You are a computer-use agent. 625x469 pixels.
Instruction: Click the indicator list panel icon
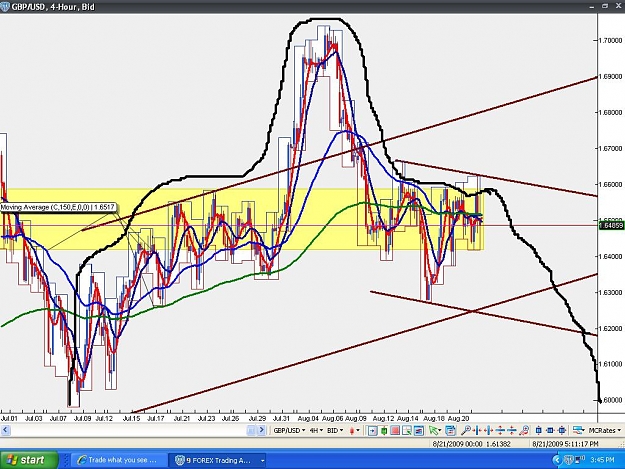tap(419, 430)
